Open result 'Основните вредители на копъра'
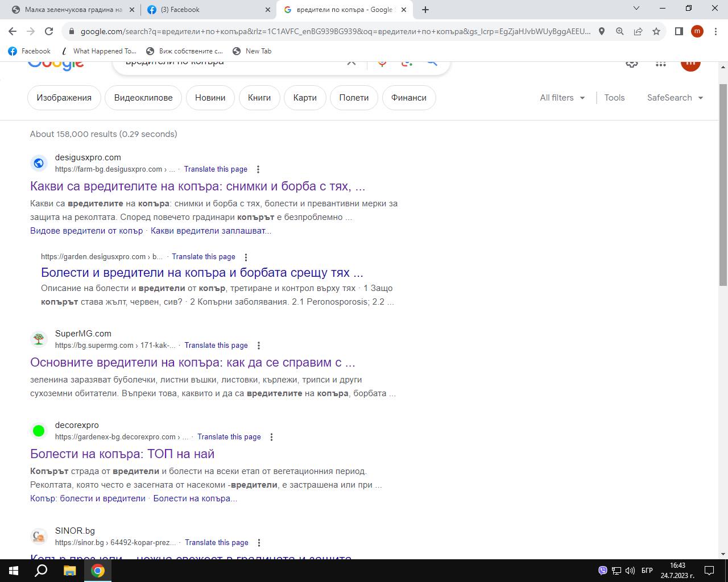This screenshot has height=582, width=728. (192, 363)
